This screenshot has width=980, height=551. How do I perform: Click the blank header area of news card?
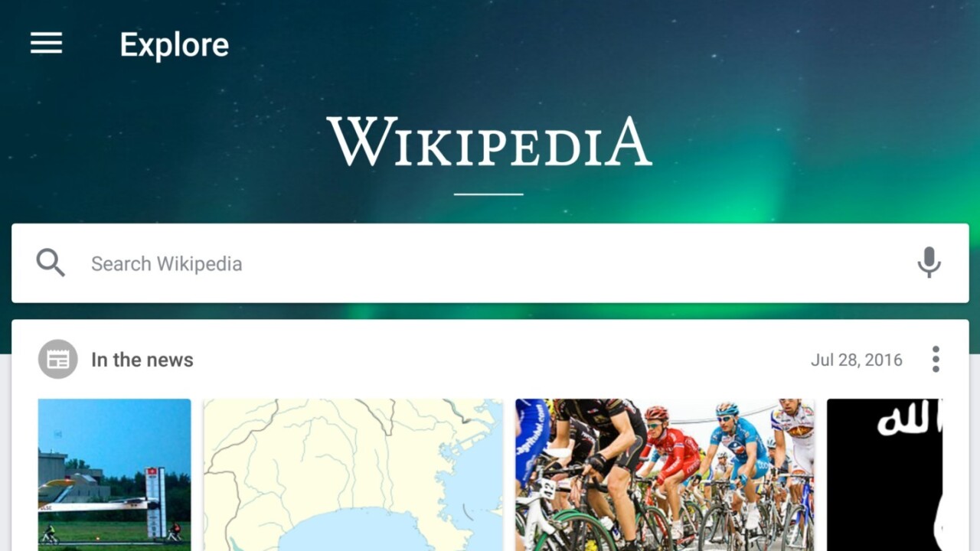[498, 360]
